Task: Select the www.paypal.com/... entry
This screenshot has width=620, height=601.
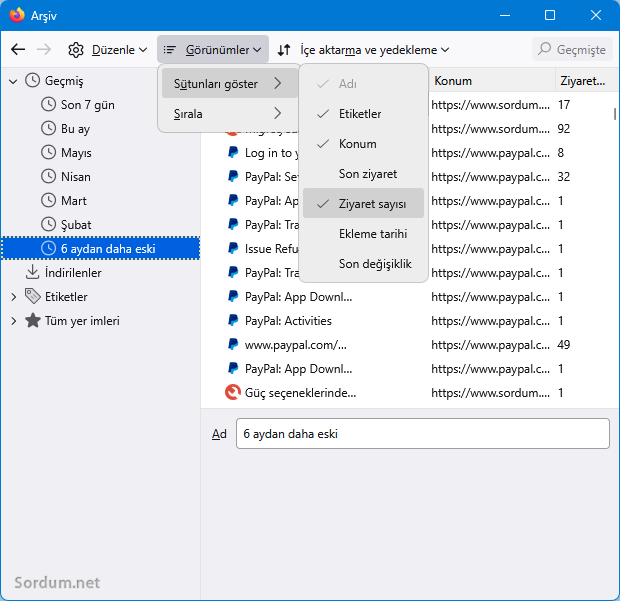Action: coord(295,345)
